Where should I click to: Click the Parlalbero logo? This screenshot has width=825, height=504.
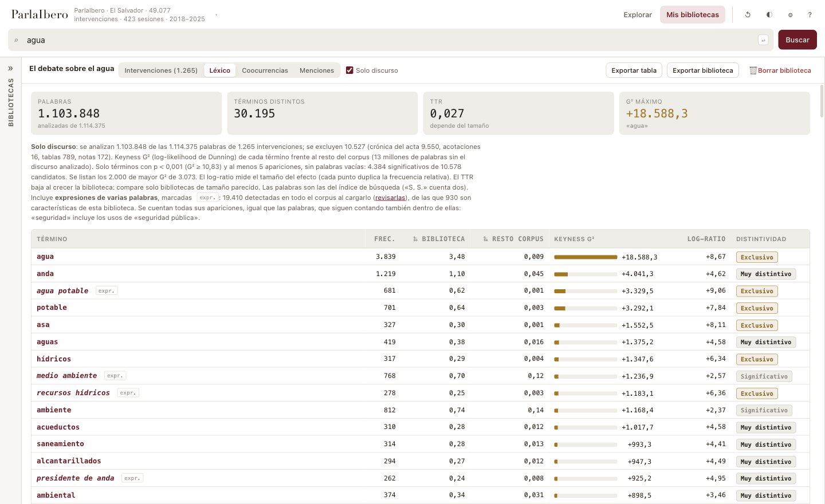(40, 14)
